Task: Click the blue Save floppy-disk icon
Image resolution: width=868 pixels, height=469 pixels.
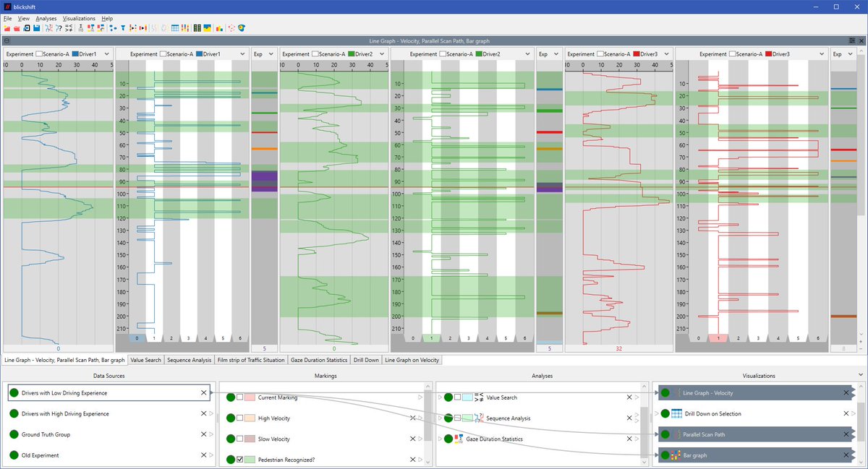Action: (x=36, y=28)
